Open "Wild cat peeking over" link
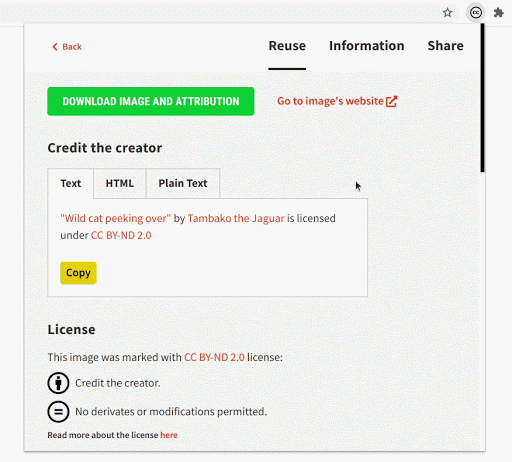The height and width of the screenshot is (462, 512). tap(115, 218)
